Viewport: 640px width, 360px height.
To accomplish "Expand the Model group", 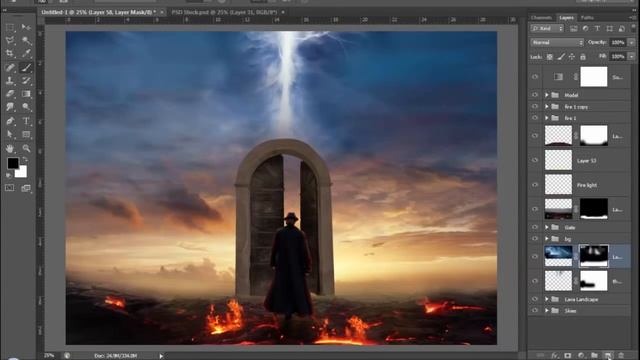I will (547, 95).
